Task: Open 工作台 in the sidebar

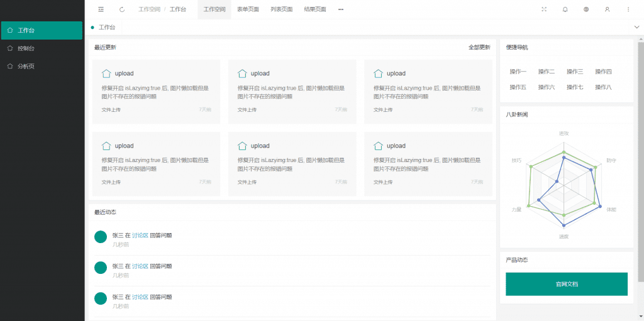Action: (x=42, y=30)
